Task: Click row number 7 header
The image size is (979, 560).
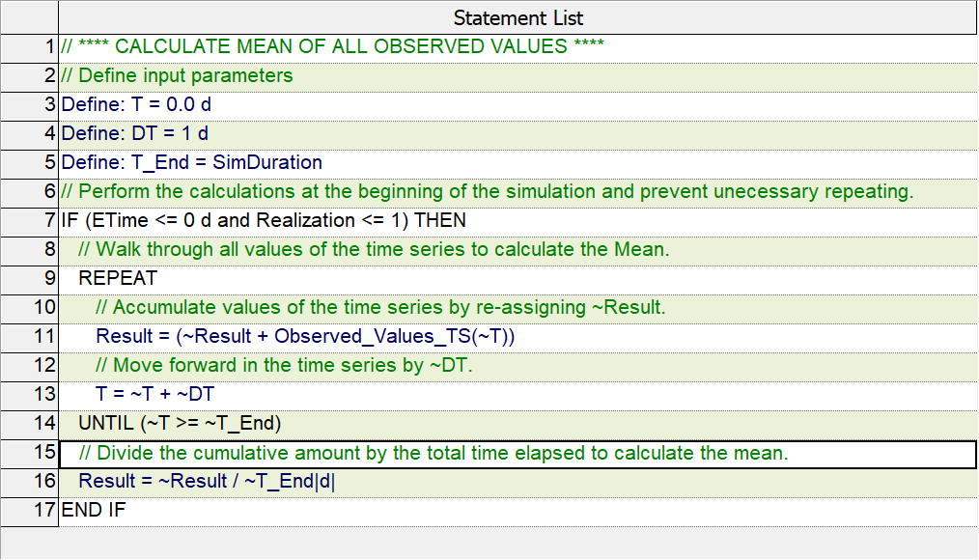Action: point(29,222)
